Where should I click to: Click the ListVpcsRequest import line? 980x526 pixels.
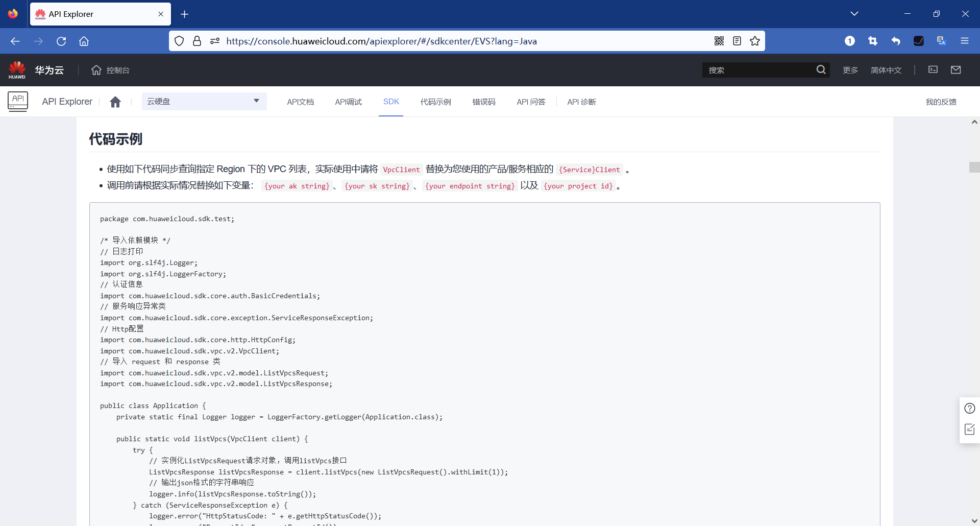click(x=214, y=373)
